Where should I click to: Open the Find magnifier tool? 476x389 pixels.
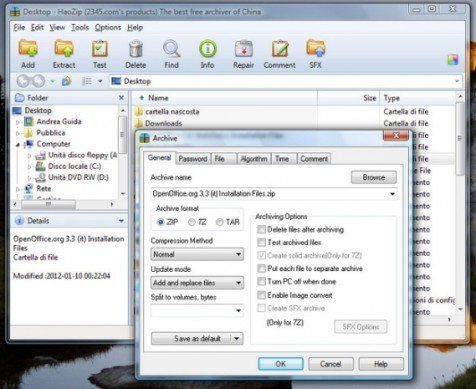click(171, 49)
